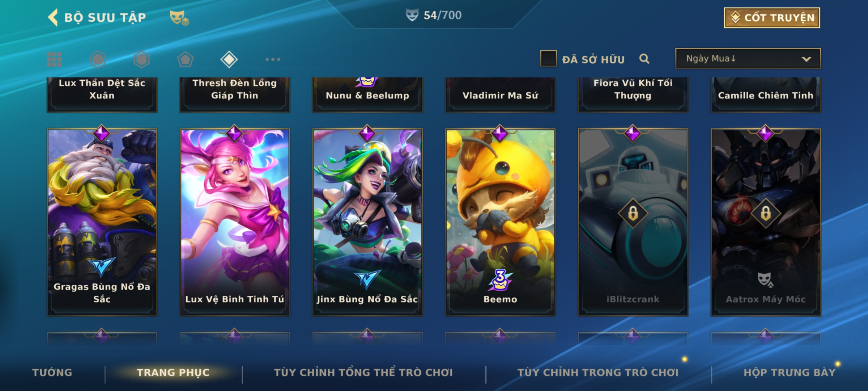Switch to the Tướng tab
The height and width of the screenshot is (391, 868).
click(52, 373)
